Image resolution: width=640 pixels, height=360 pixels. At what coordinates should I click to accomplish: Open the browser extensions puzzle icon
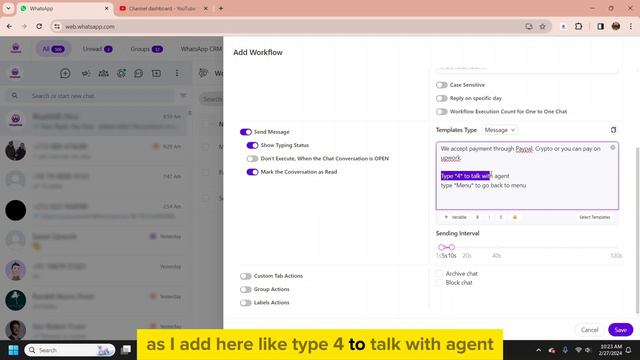(x=578, y=27)
